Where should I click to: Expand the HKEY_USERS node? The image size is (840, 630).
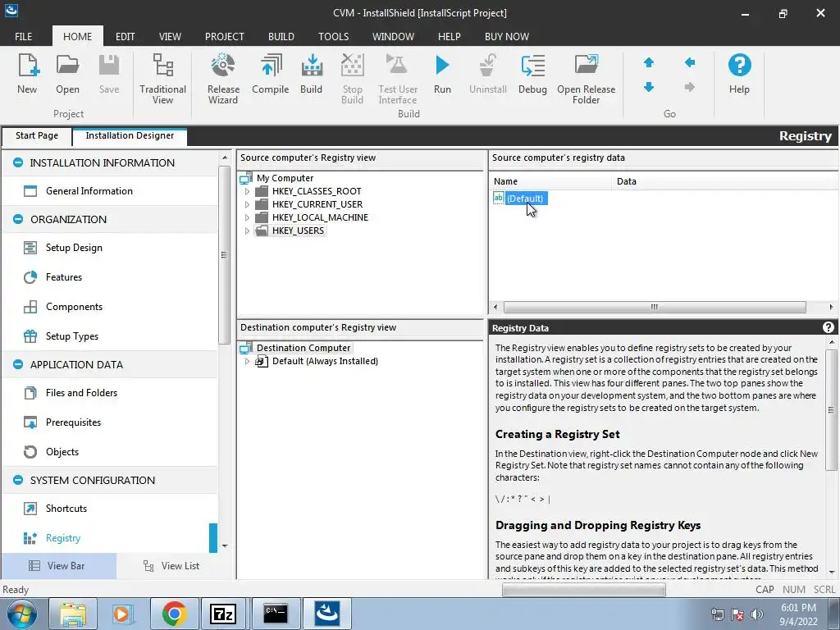pyautogui.click(x=247, y=231)
